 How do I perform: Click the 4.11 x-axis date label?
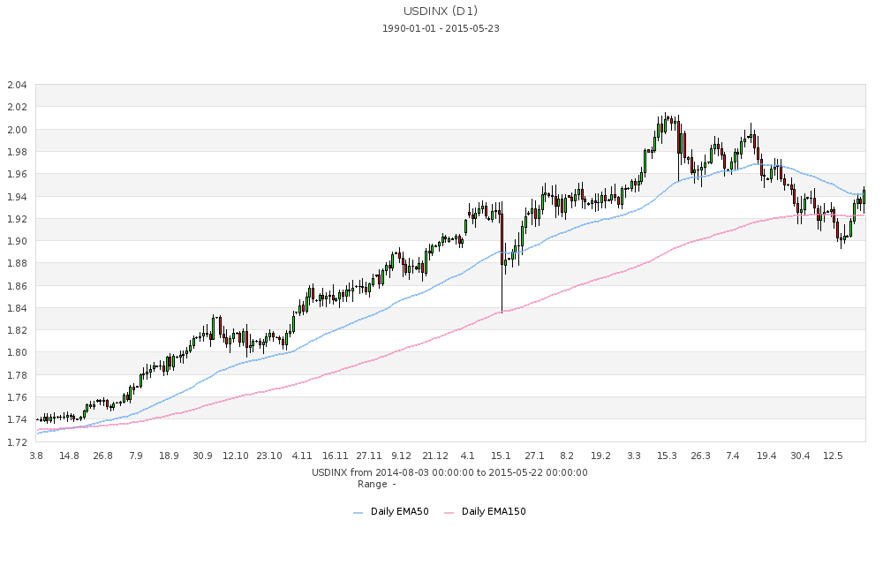pos(302,456)
